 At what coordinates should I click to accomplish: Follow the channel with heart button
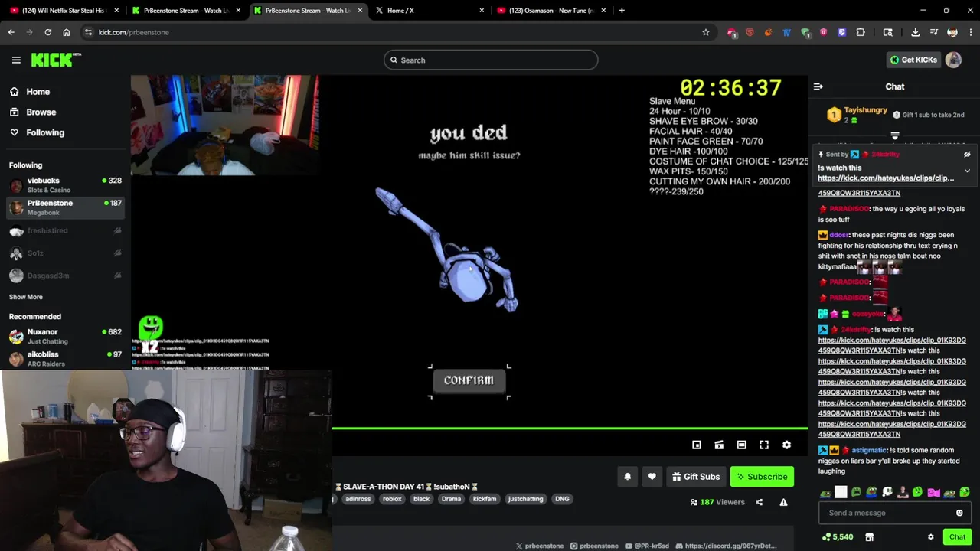(x=652, y=477)
